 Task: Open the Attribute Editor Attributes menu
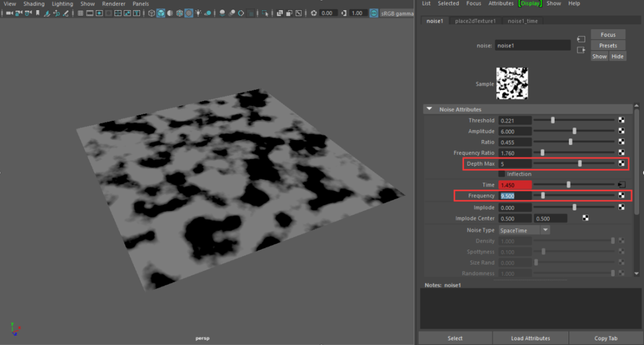(x=501, y=4)
